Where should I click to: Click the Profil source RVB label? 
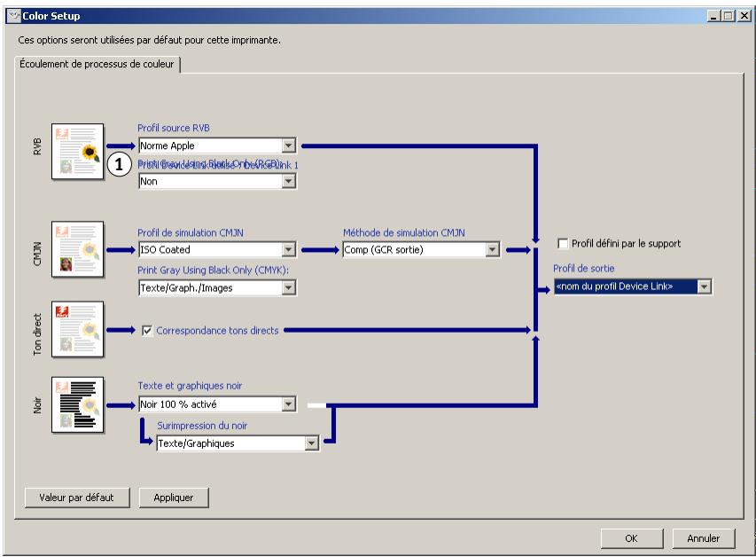(174, 128)
